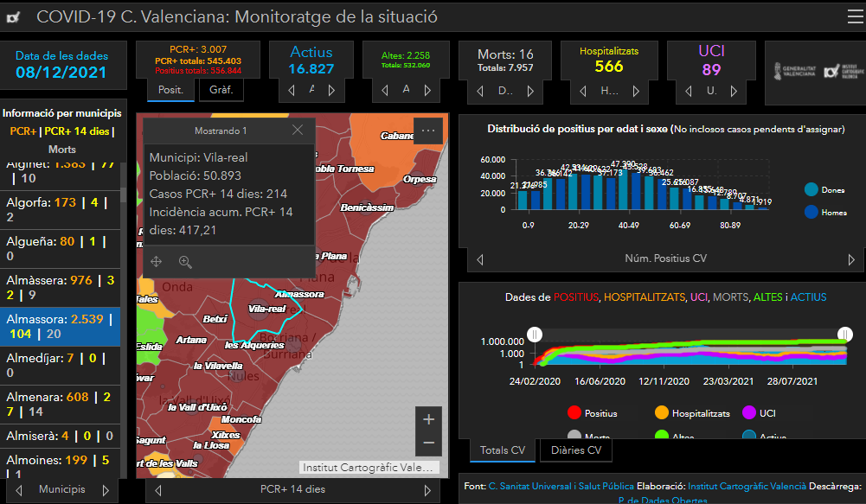
Task: Zoom in on the map with plus button
Action: point(429,419)
